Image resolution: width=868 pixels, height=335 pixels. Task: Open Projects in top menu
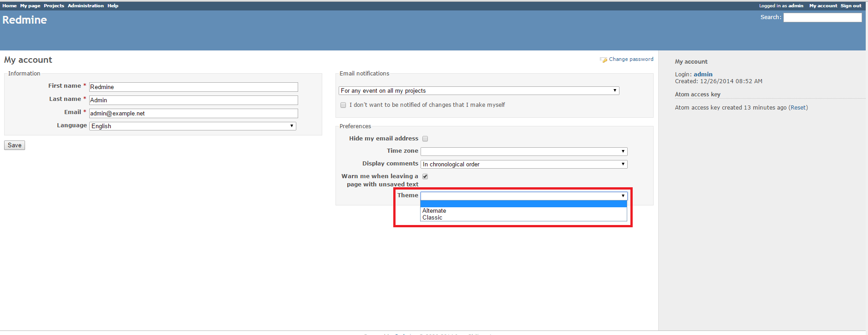click(x=54, y=6)
